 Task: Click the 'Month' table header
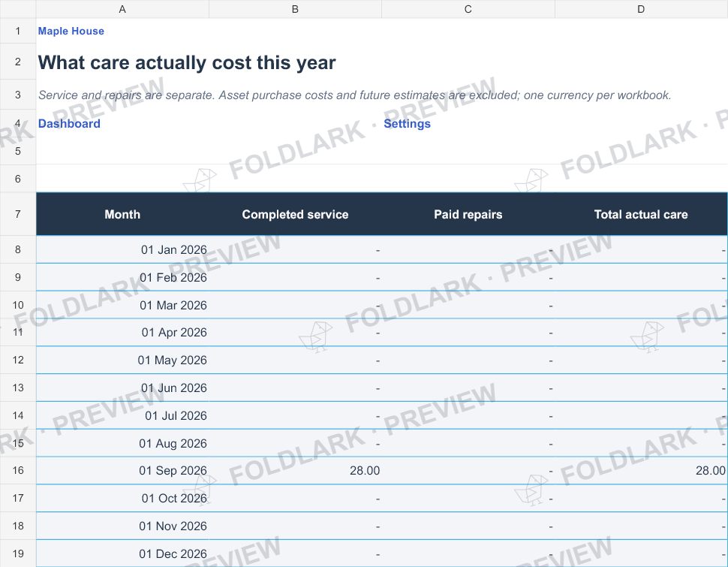122,214
